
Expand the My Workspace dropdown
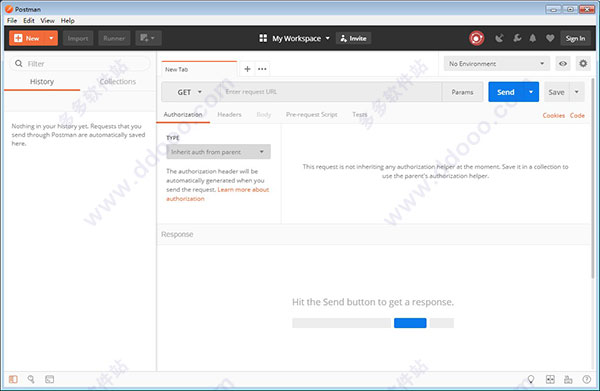pyautogui.click(x=301, y=38)
